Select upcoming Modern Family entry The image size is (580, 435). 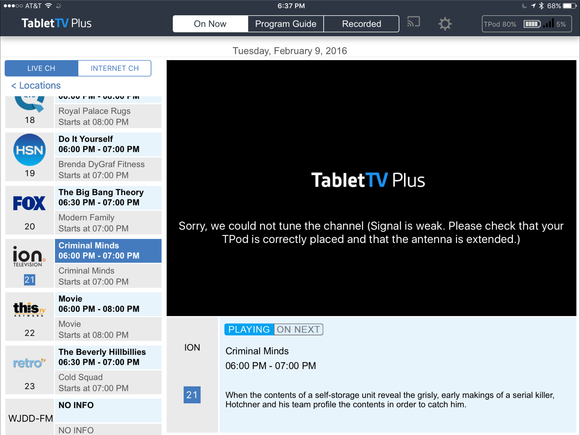(108, 223)
